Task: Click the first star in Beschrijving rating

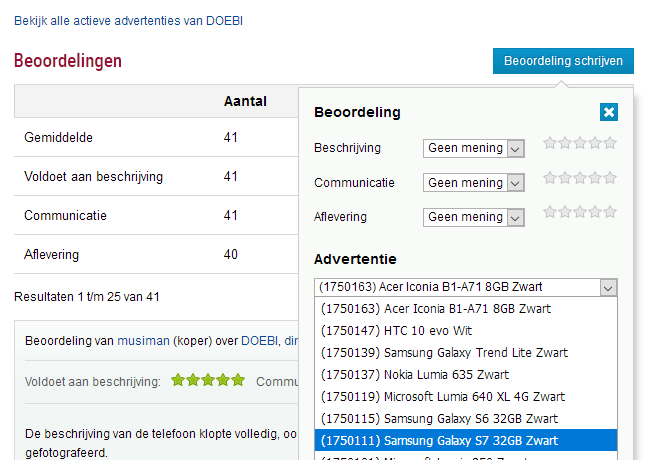Action: click(550, 143)
